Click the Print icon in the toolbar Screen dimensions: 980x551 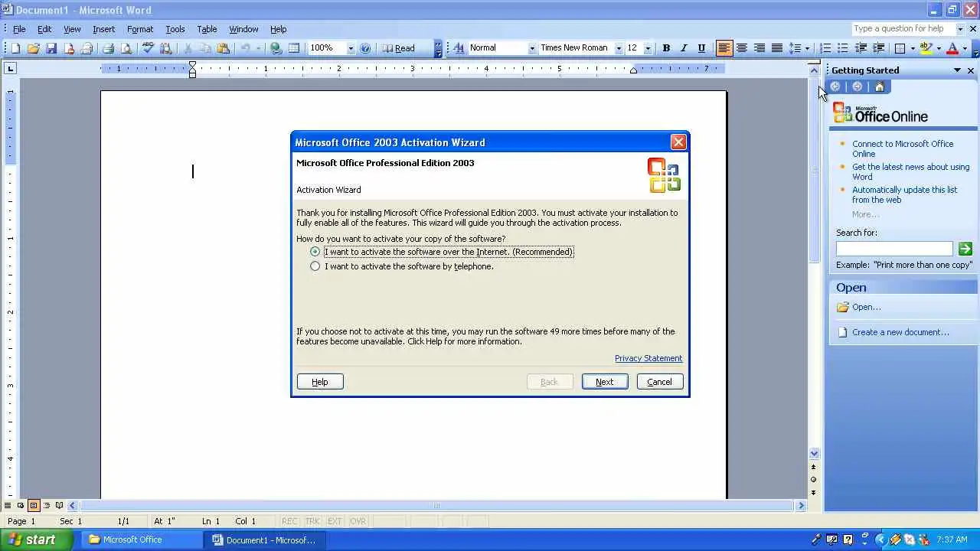[x=108, y=48]
